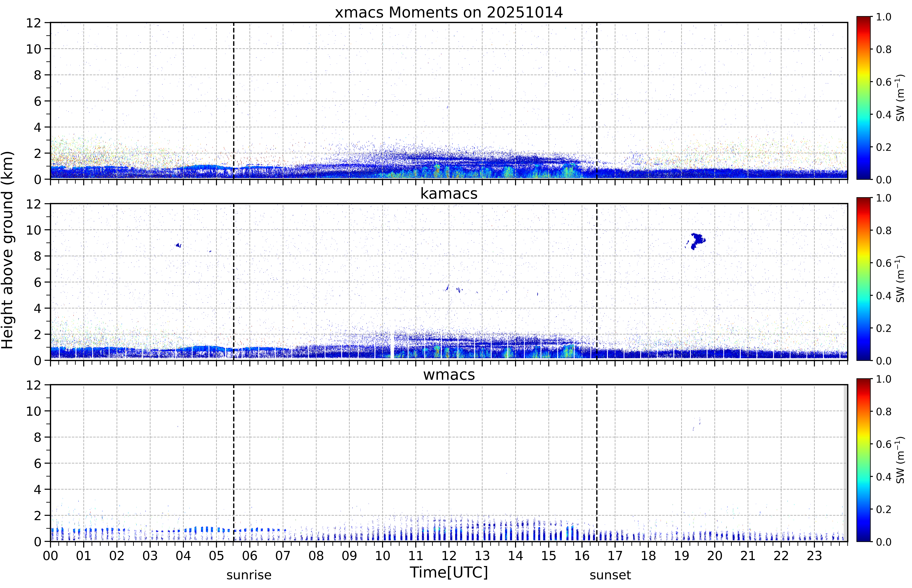Click the wmacs colorbar tick "0.6"
Screen dimensions: 912x588
pos(884,444)
